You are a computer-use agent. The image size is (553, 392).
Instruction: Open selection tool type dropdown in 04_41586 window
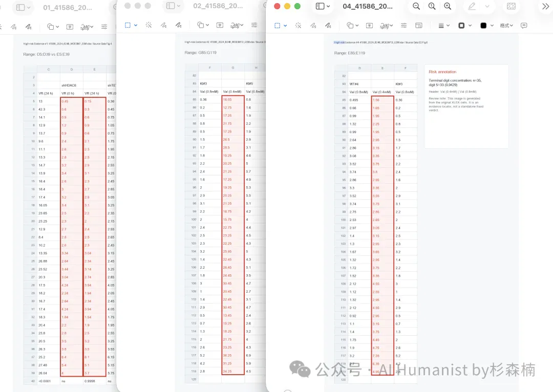(285, 26)
